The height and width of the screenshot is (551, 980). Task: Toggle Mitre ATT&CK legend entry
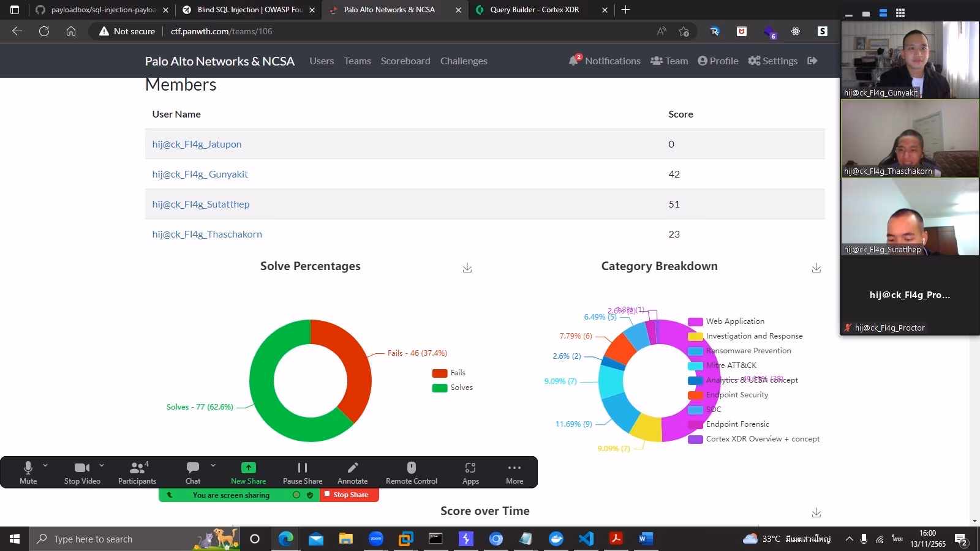pyautogui.click(x=722, y=365)
